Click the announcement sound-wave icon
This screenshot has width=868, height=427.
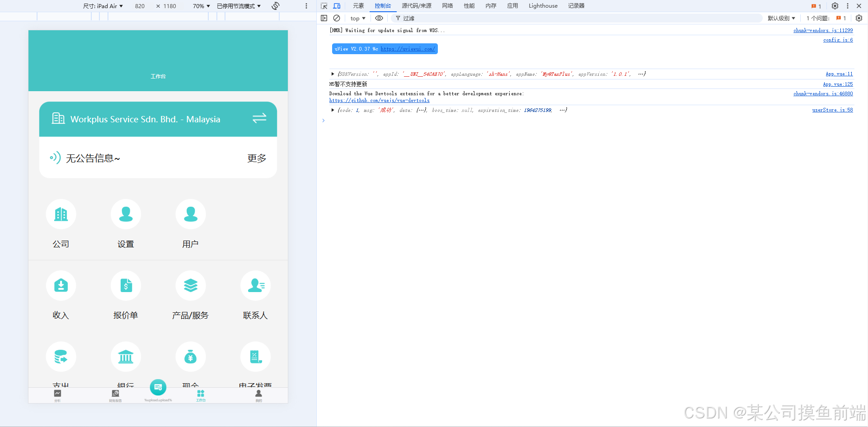[x=55, y=158]
